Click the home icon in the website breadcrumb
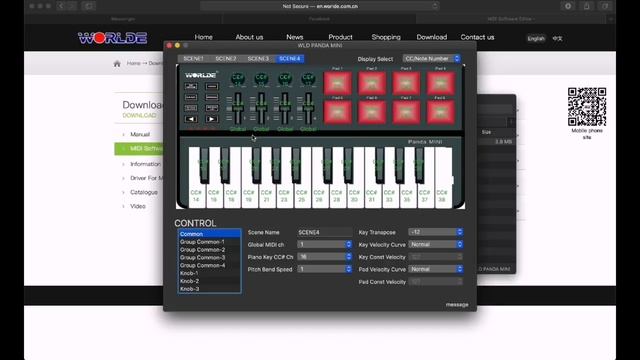The width and height of the screenshot is (640, 360). pos(117,64)
